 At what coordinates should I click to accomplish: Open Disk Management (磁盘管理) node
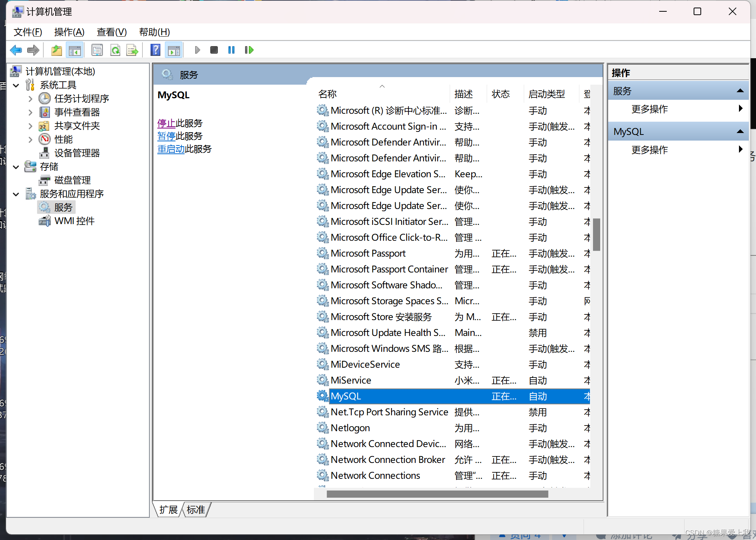point(73,180)
